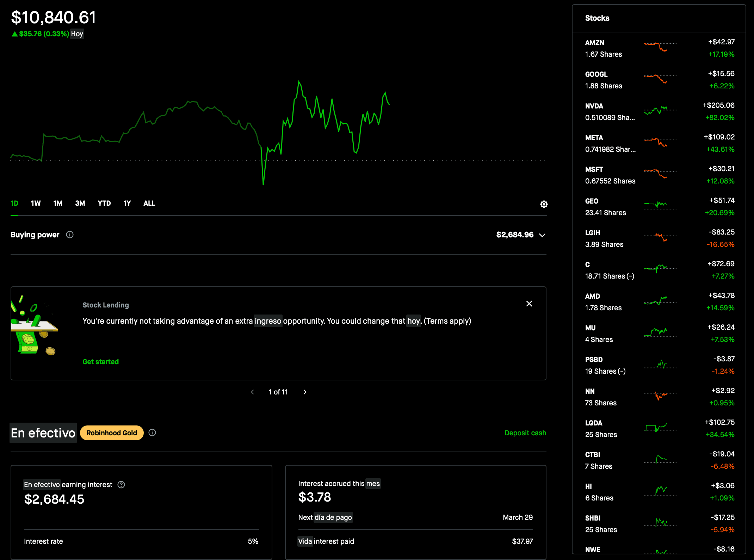Open the NN stock row
This screenshot has height=560, width=754.
pyautogui.click(x=659, y=397)
